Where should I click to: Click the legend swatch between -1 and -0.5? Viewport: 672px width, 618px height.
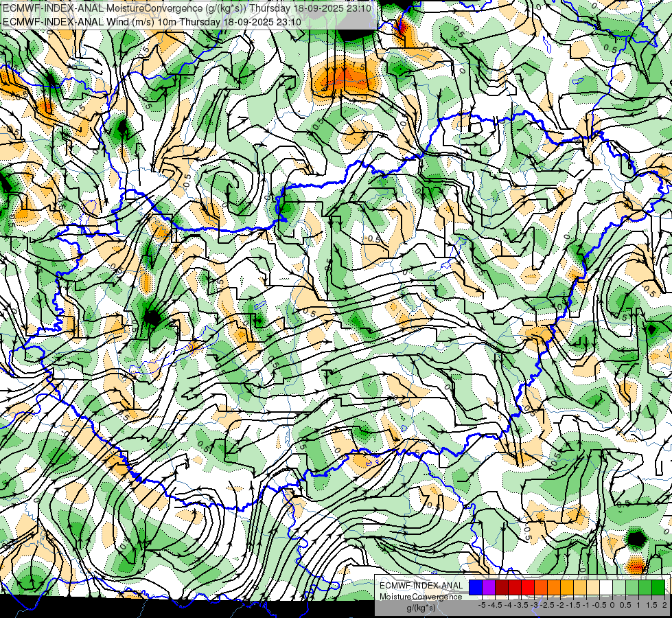tap(593, 587)
